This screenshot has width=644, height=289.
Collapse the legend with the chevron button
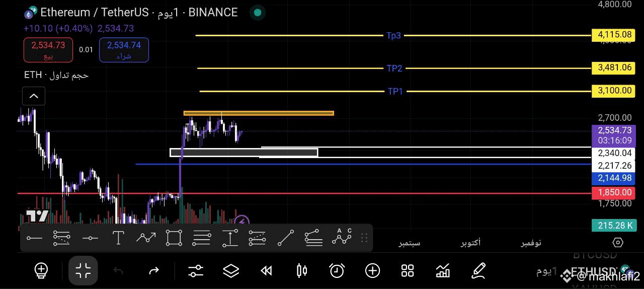[34, 96]
